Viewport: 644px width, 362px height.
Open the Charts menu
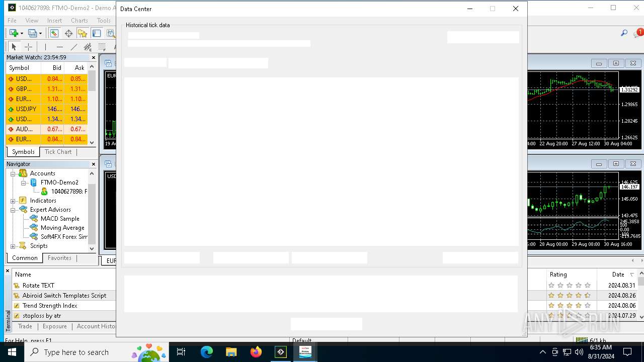(x=79, y=21)
